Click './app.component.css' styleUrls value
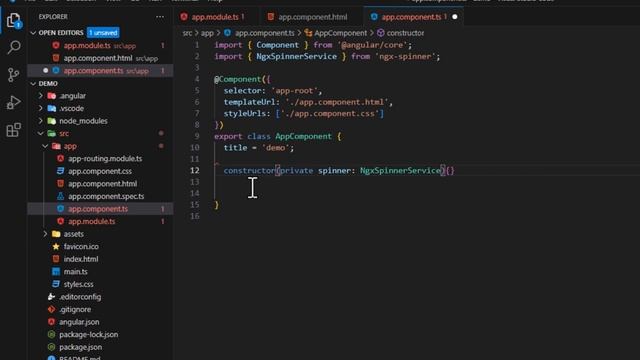 330,113
